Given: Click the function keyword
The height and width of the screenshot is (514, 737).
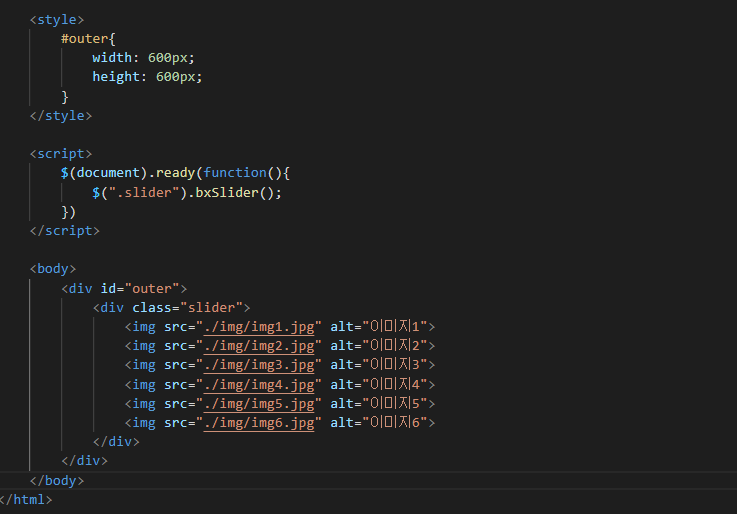Looking at the screenshot, I should [x=235, y=173].
